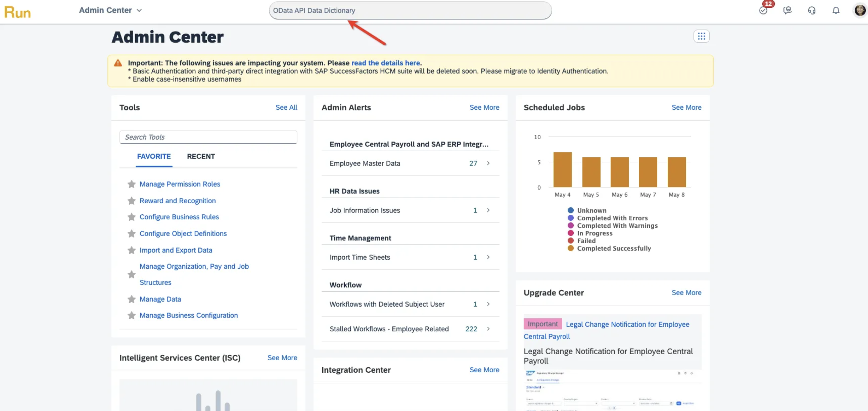Screen dimensions: 868x411
Task: Select the FAVORITE tab
Action: coord(154,157)
